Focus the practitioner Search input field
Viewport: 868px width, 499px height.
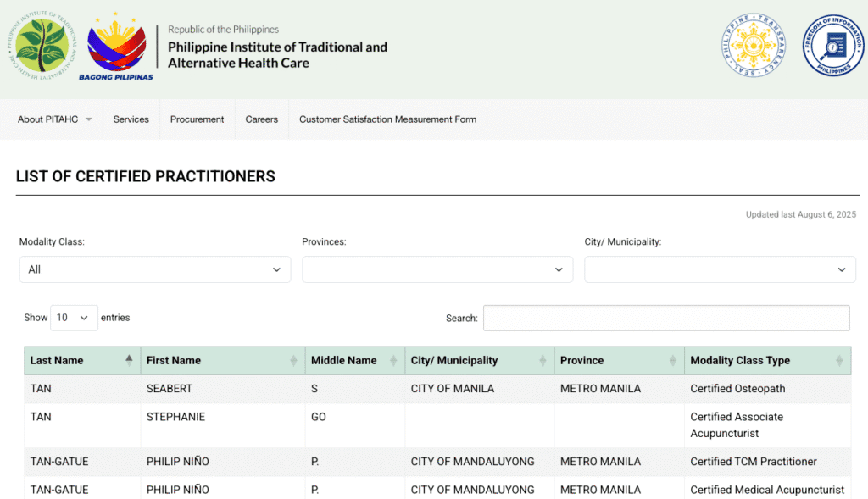tap(665, 318)
